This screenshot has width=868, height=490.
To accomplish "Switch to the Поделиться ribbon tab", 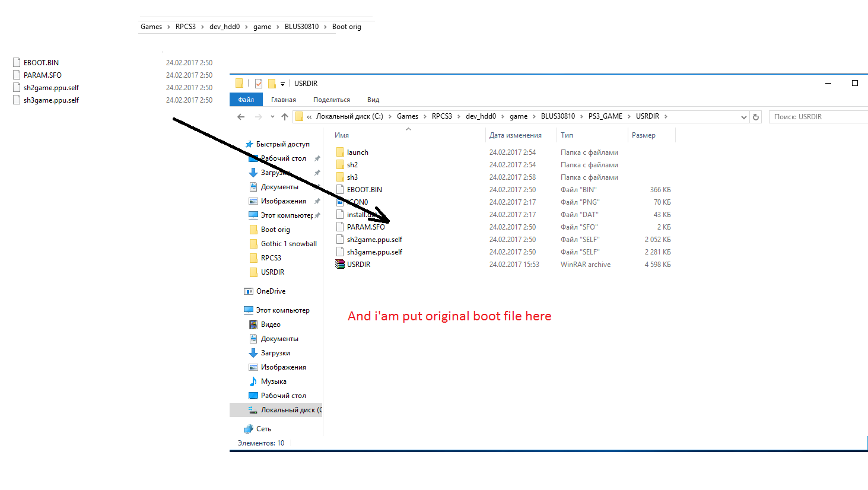I will click(x=331, y=100).
